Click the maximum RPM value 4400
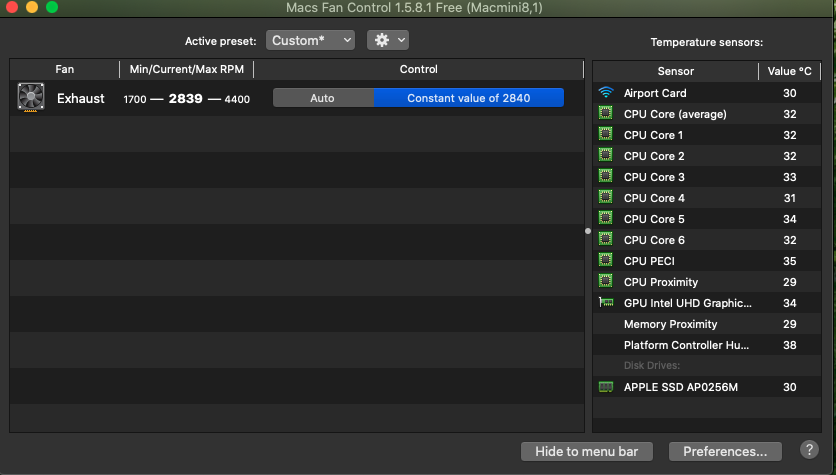Image resolution: width=836 pixels, height=475 pixels. click(x=237, y=99)
